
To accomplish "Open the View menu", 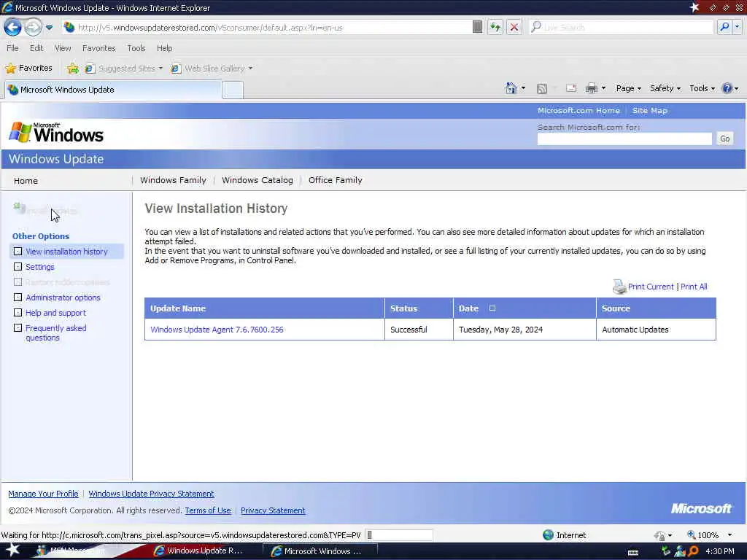I will [x=63, y=48].
